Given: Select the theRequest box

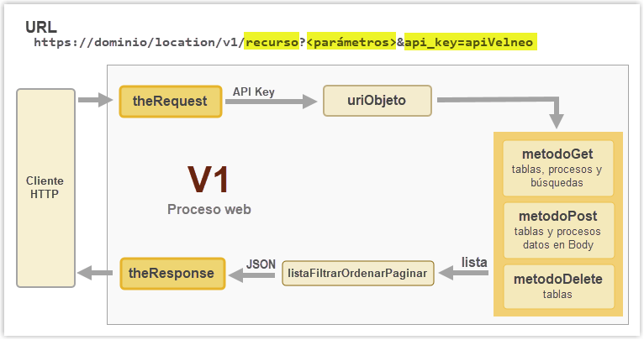Looking at the screenshot, I should [x=172, y=101].
